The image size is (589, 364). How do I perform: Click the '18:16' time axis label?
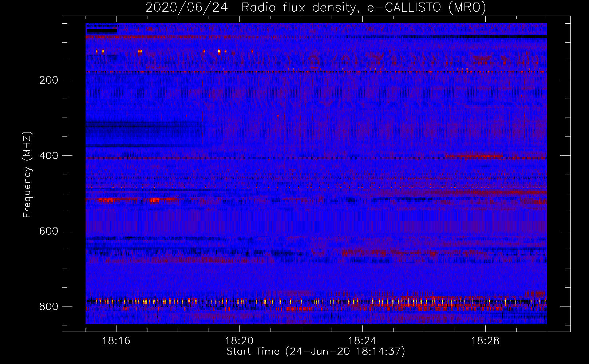(x=116, y=341)
